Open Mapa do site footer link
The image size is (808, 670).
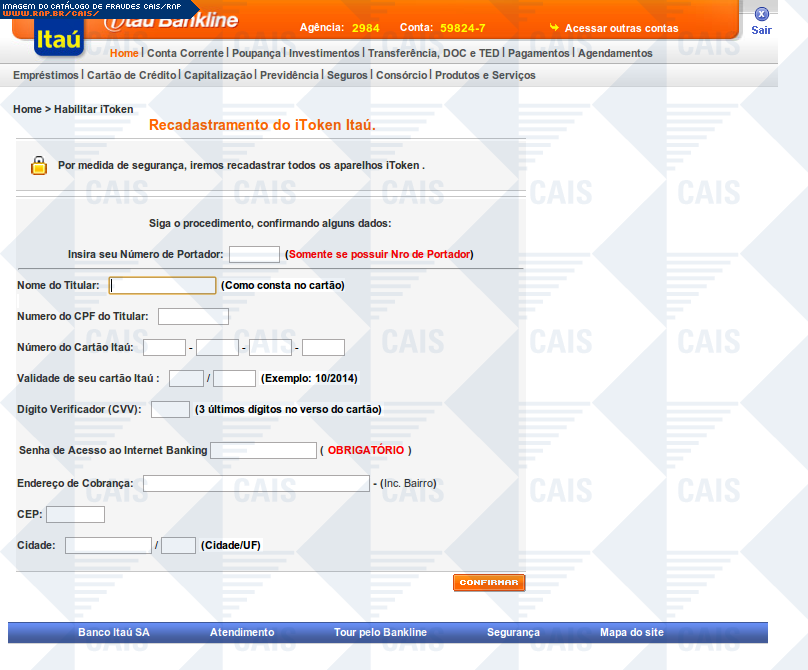pos(631,632)
